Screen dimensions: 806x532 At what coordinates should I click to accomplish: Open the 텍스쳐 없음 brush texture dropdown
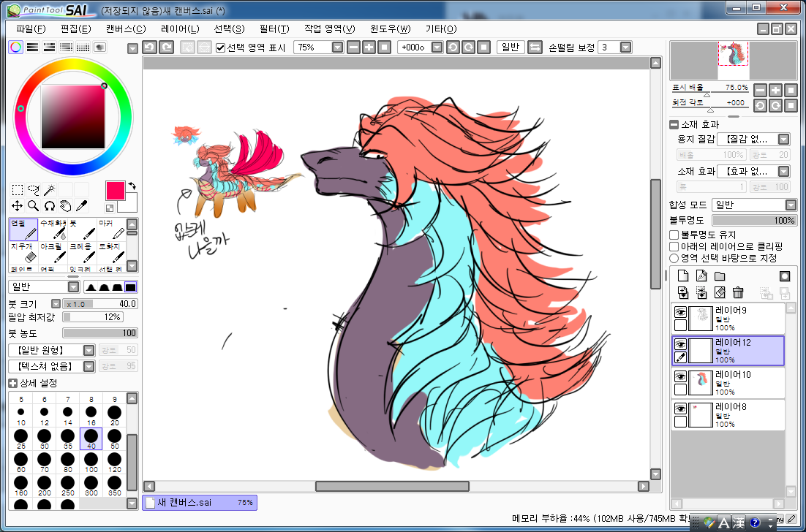(x=89, y=366)
